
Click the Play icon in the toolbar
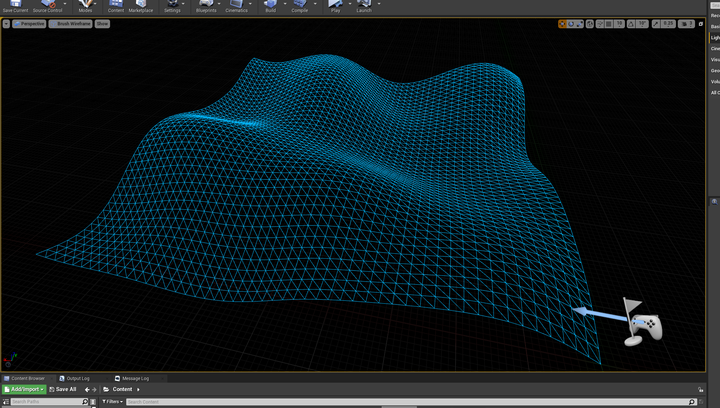tap(335, 6)
